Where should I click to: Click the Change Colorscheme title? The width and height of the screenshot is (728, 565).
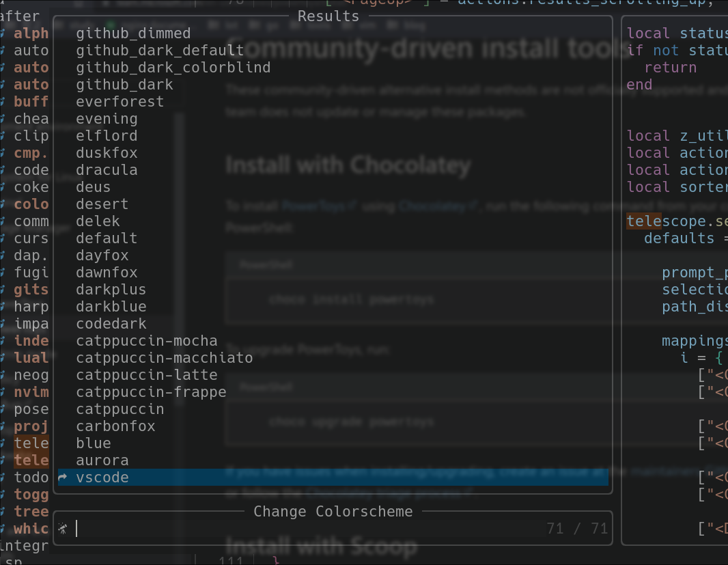(x=333, y=512)
